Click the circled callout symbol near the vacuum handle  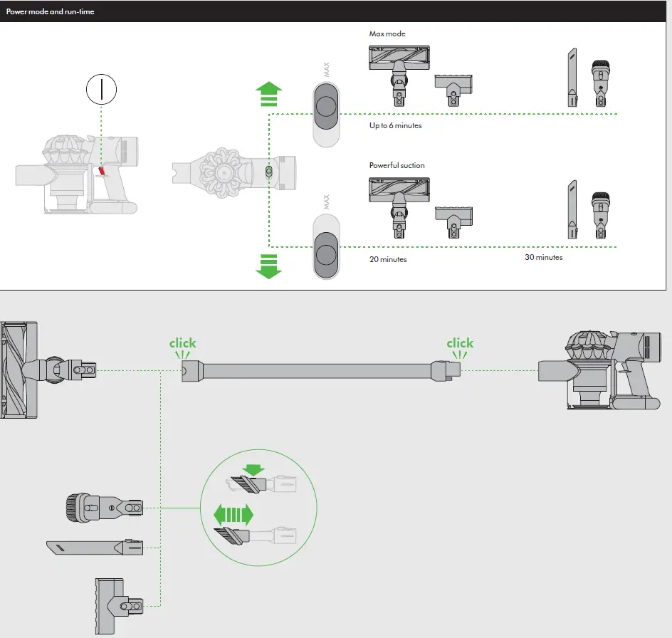[x=101, y=90]
